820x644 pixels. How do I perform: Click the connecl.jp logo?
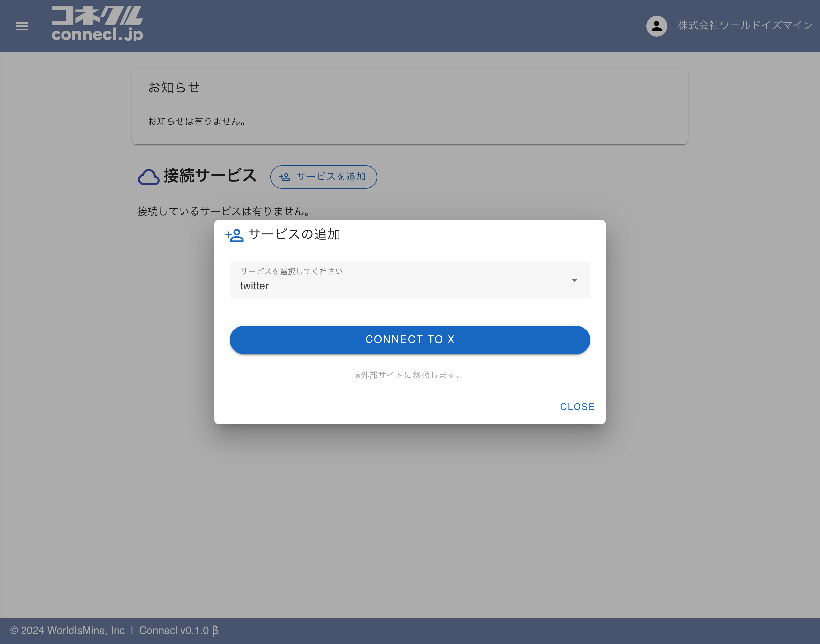[x=97, y=23]
